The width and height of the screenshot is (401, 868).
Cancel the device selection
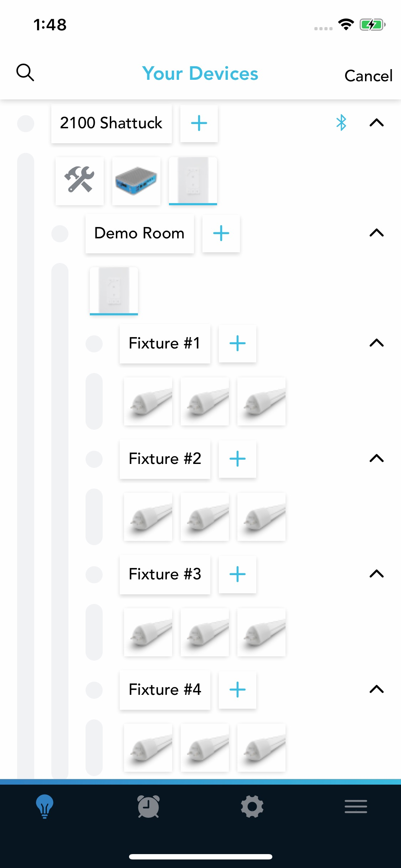(x=368, y=76)
